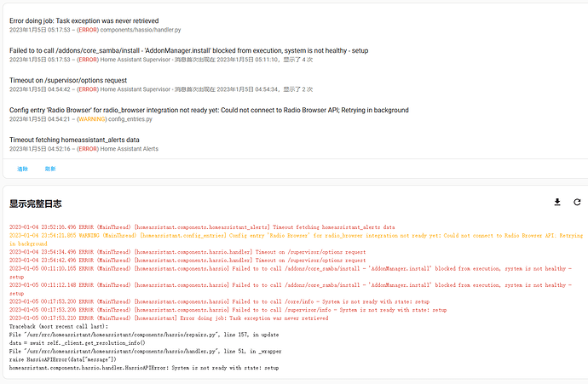Select raw log line at 23:52:16.496

[x=202, y=227]
